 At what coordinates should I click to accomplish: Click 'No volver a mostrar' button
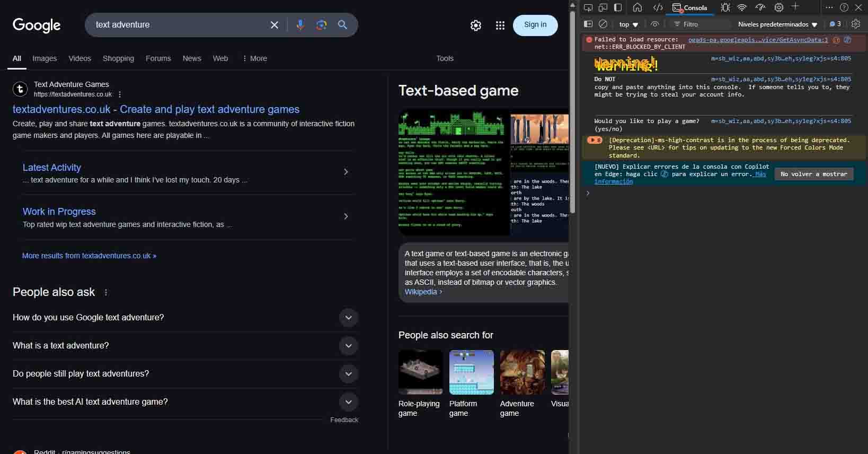point(814,174)
